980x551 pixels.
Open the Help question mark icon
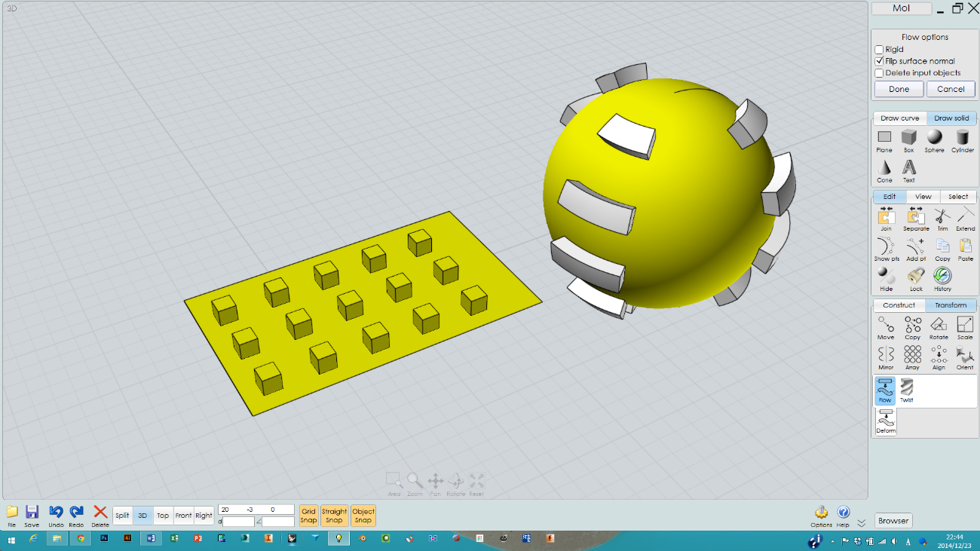(843, 516)
